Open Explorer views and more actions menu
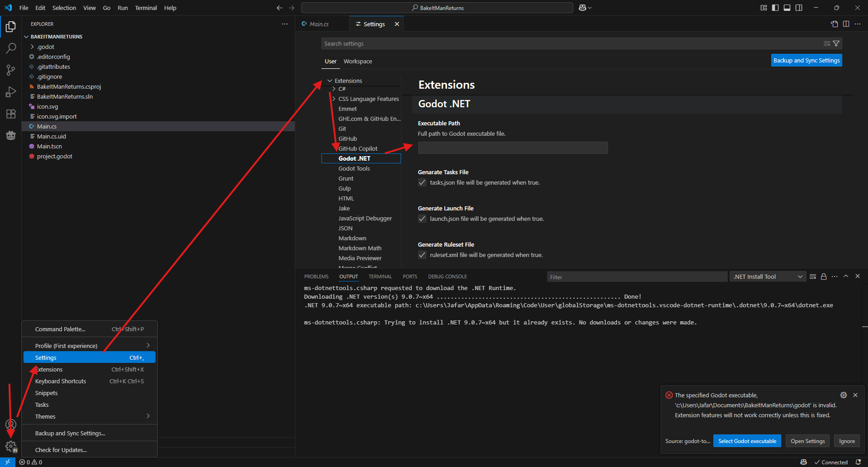This screenshot has width=868, height=467. point(285,24)
